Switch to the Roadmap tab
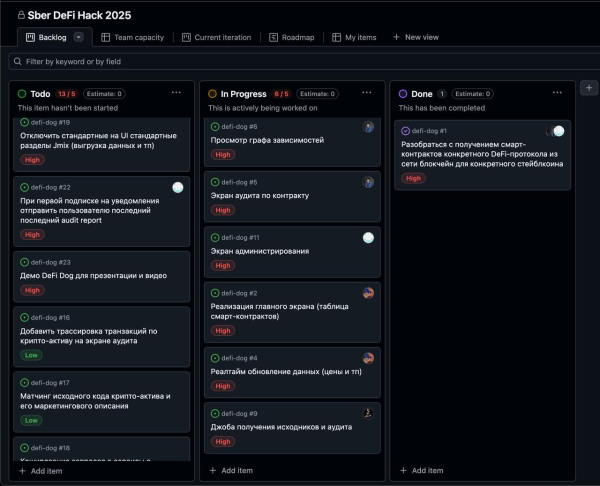 292,37
